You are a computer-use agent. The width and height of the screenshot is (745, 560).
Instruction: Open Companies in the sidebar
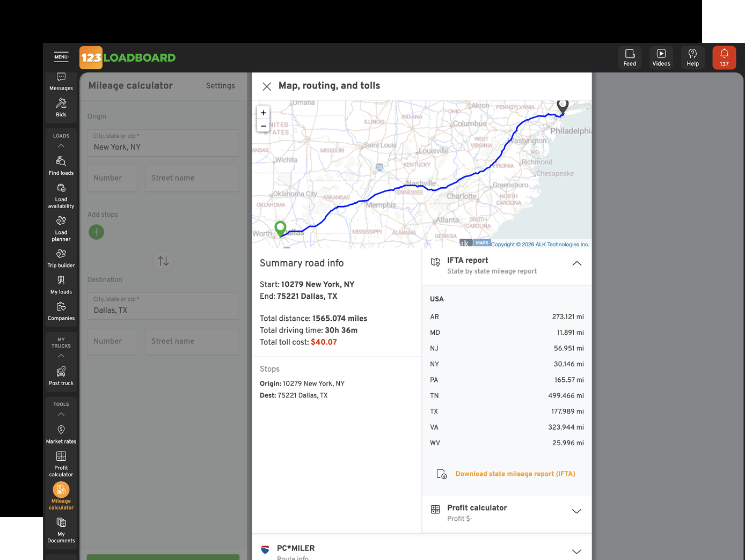click(61, 311)
